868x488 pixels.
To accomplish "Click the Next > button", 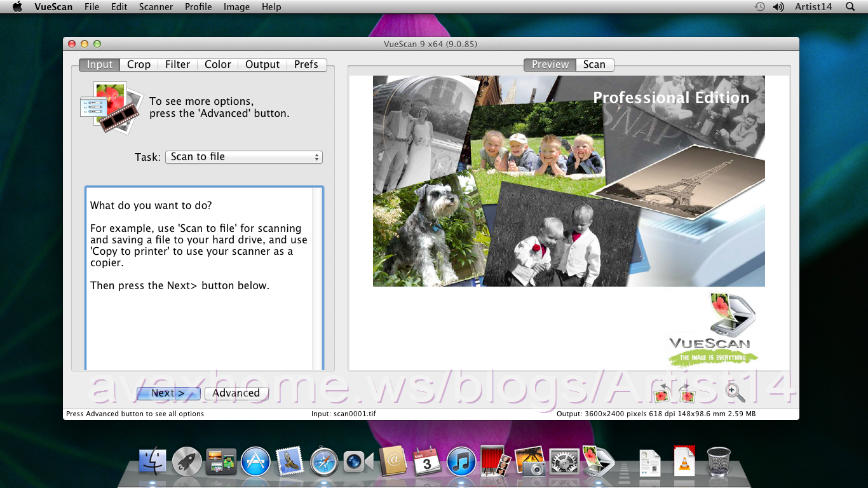I will pos(168,393).
